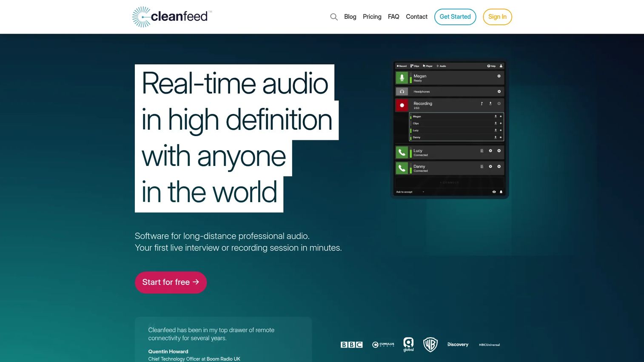
Task: Toggle the notification bell icon
Action: (501, 192)
